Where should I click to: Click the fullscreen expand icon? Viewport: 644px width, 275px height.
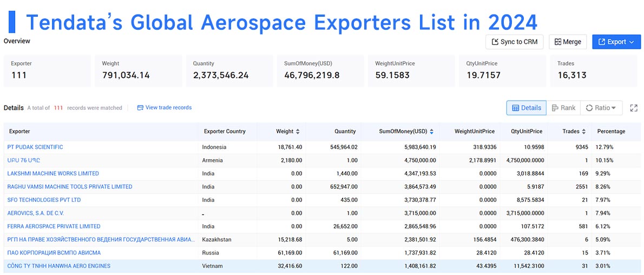click(x=634, y=108)
